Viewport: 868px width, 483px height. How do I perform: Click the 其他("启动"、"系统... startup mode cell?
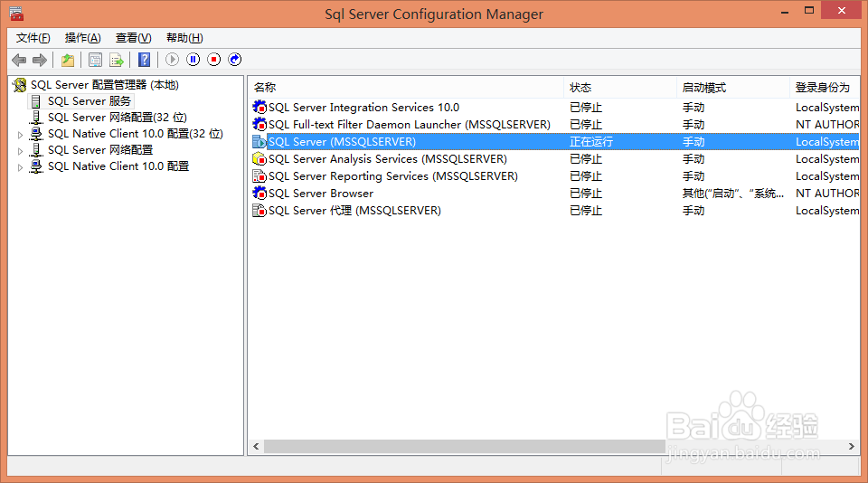click(733, 194)
